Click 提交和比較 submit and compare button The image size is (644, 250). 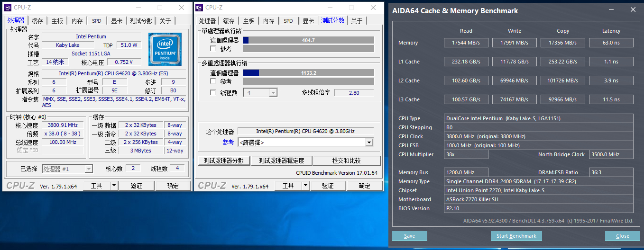click(x=347, y=161)
